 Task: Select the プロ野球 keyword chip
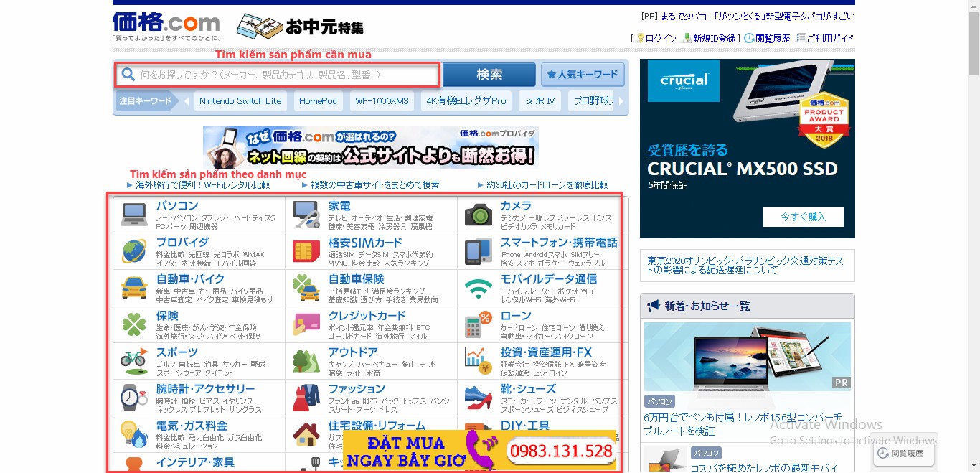(593, 101)
